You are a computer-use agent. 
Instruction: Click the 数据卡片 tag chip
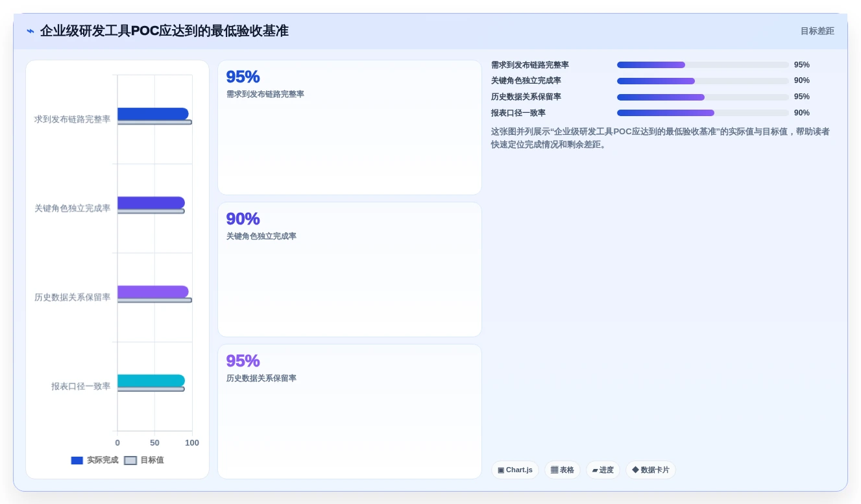[651, 470]
